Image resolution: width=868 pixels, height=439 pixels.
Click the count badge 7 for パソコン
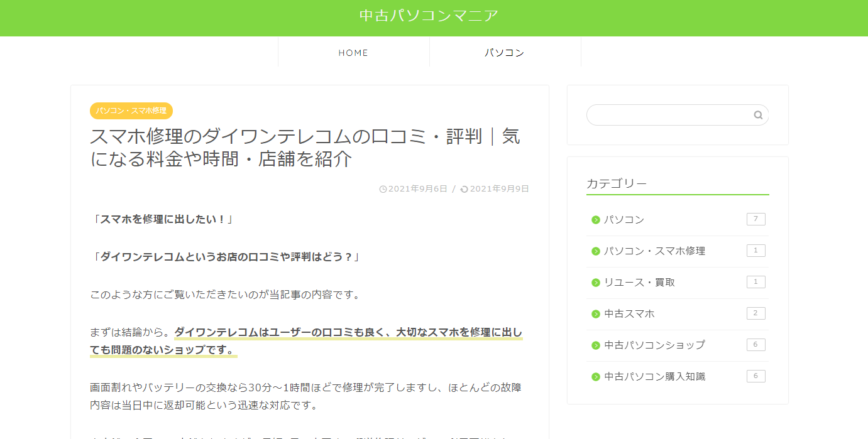(x=756, y=219)
